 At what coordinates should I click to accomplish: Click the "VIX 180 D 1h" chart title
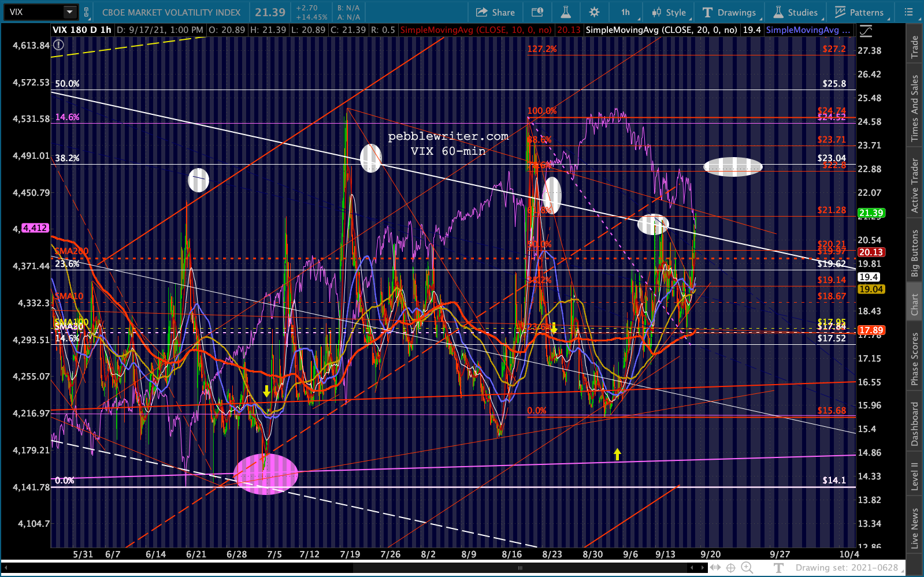click(82, 30)
